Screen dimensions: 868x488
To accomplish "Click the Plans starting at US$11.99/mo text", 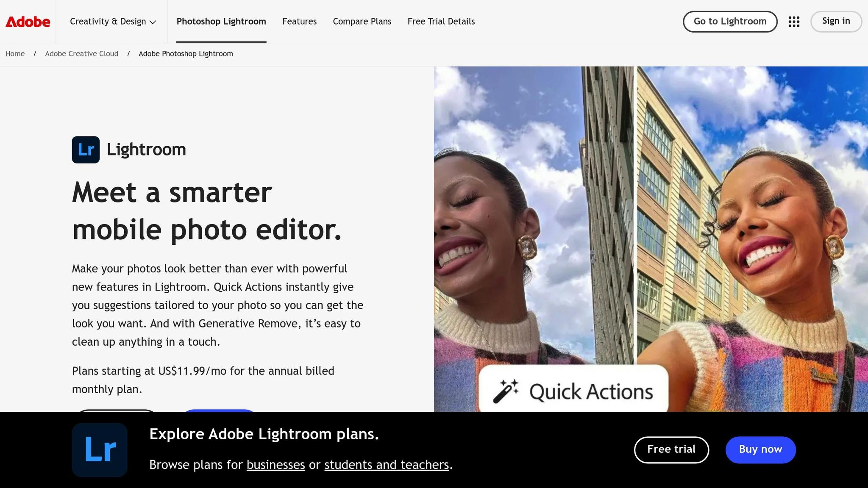I will click(x=203, y=380).
